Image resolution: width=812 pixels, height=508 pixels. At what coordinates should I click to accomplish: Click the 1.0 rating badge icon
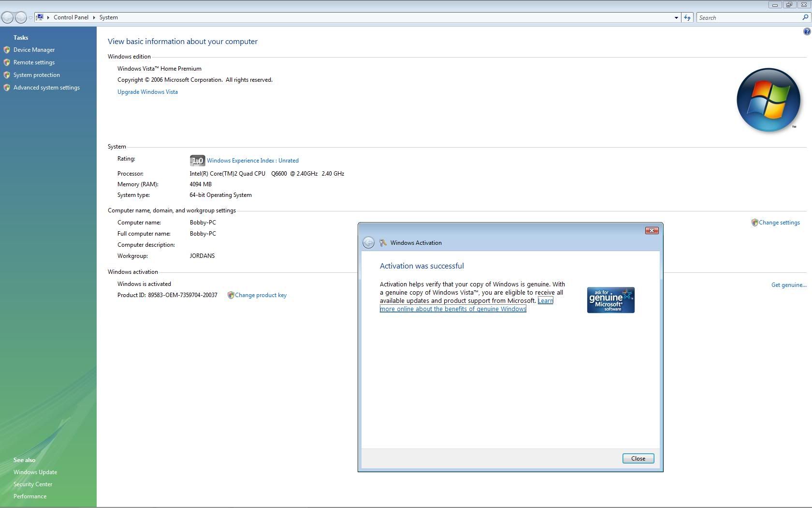point(197,161)
